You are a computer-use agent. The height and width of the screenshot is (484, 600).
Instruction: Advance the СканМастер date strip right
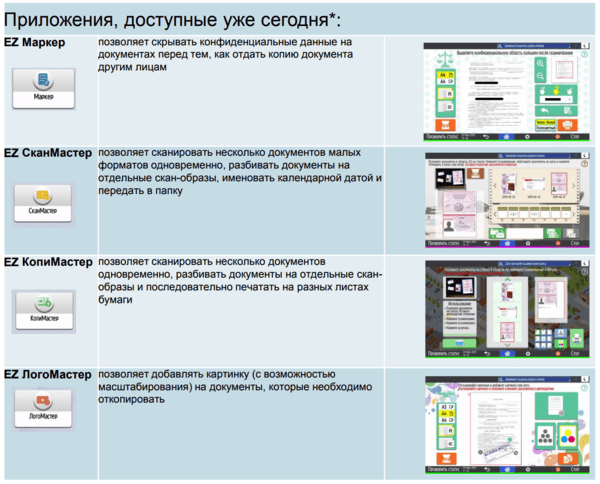tap(574, 214)
